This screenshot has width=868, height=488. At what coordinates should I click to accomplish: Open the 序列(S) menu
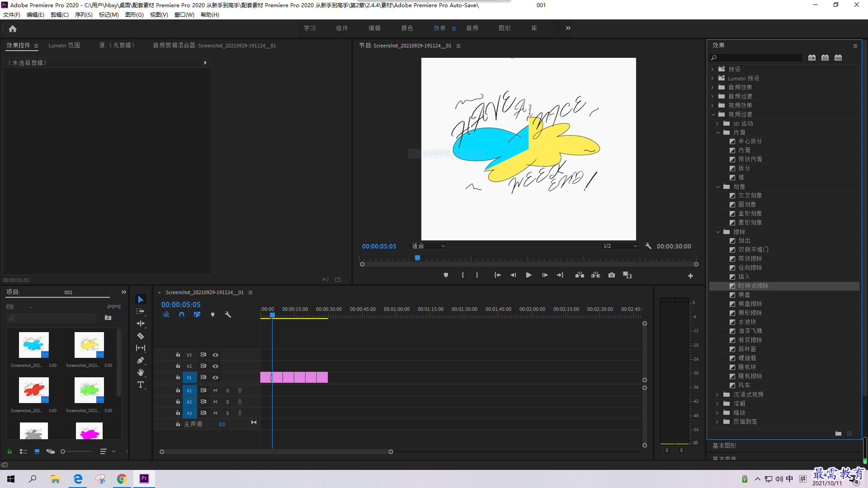84,15
